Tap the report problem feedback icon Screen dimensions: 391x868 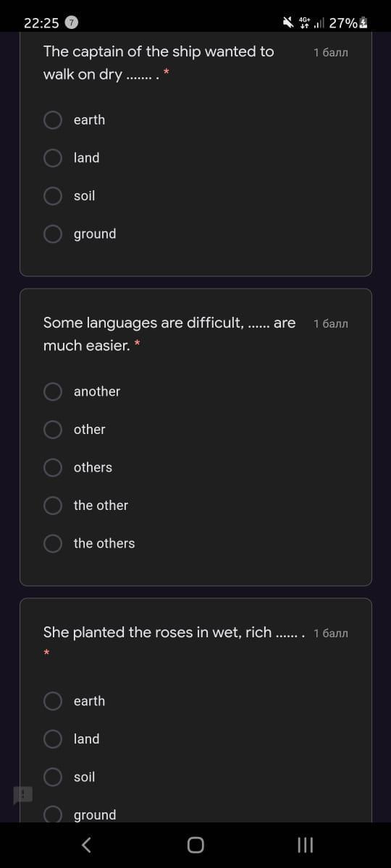[22, 796]
